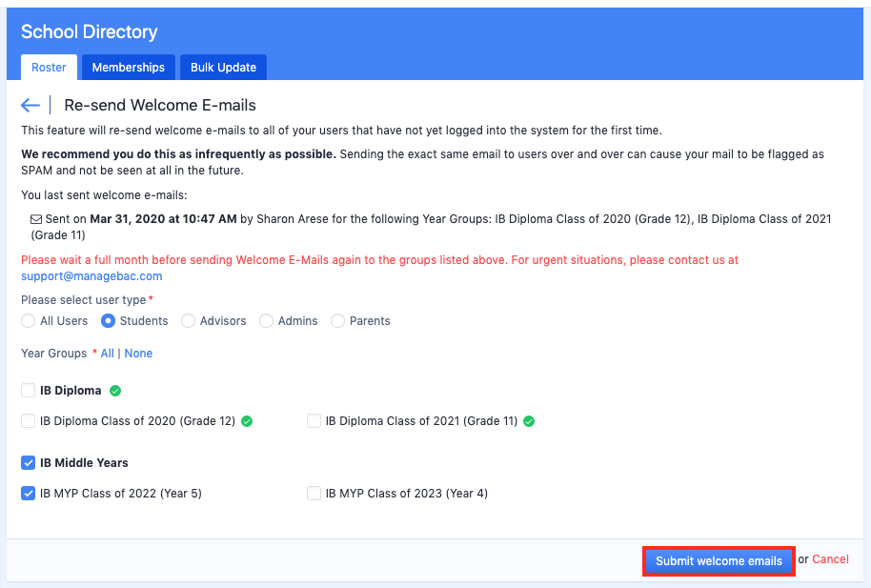Click the Cancel link
The width and height of the screenshot is (871, 588).
(830, 559)
